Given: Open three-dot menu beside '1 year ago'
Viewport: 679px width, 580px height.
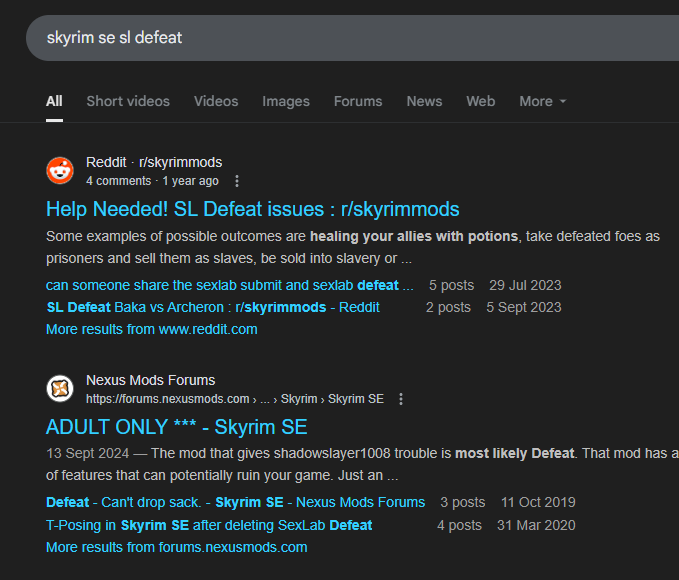Looking at the screenshot, I should click(x=236, y=181).
